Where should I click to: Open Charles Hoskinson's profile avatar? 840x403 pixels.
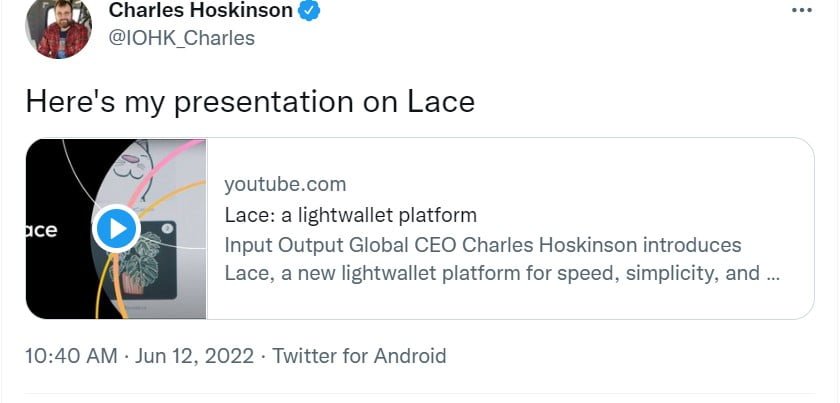click(58, 26)
